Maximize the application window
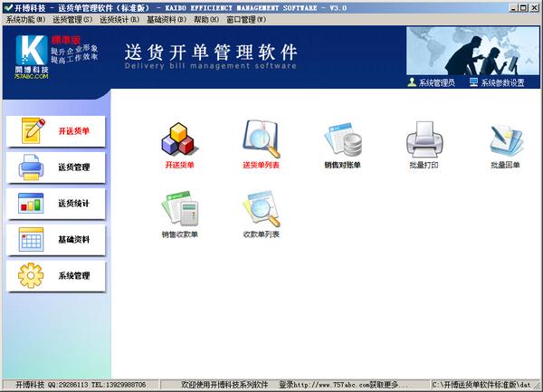 click(x=524, y=7)
